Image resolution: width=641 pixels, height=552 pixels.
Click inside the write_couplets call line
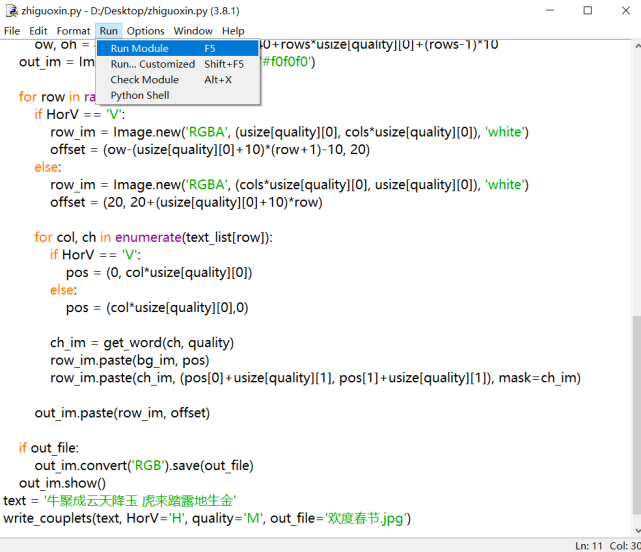[x=200, y=518]
